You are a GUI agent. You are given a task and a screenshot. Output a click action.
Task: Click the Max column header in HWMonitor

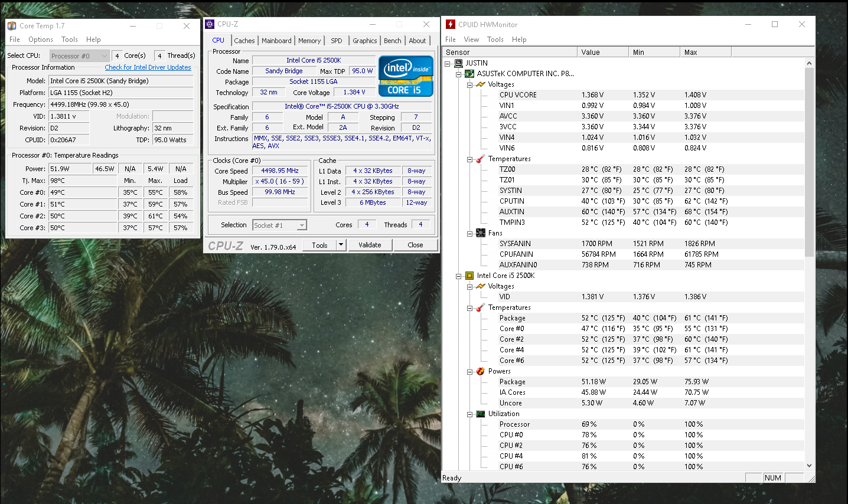tap(706, 52)
